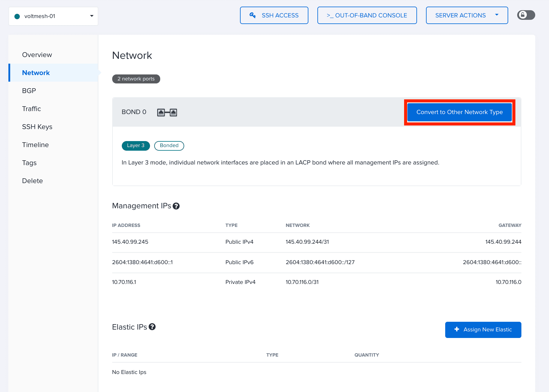
Task: Click the No Elastic Ips message
Action: click(x=129, y=372)
